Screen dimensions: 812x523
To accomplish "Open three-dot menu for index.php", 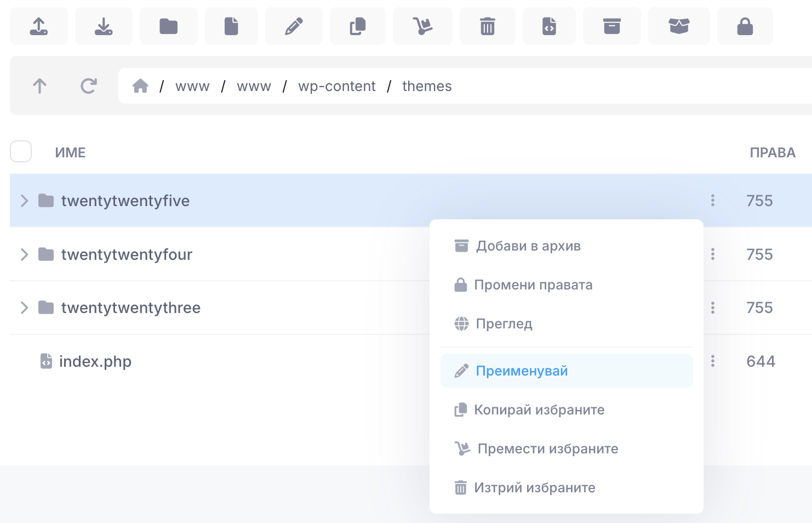I will (x=713, y=361).
